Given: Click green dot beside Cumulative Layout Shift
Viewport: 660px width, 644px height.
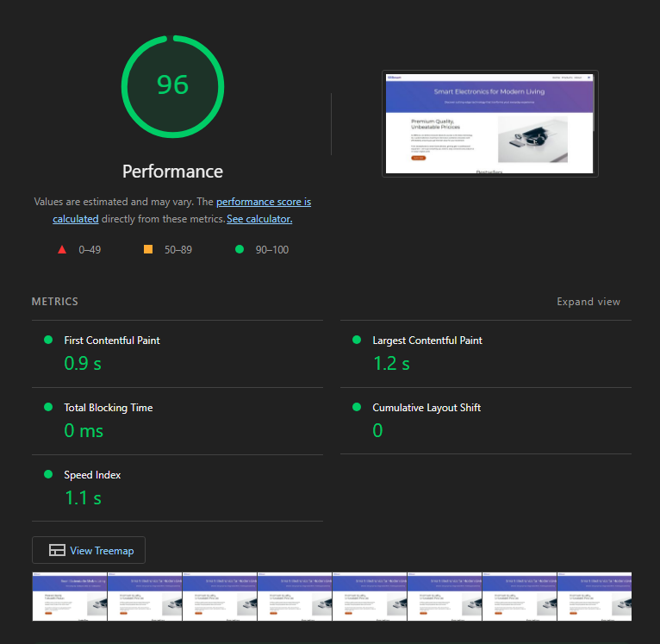Looking at the screenshot, I should (357, 407).
